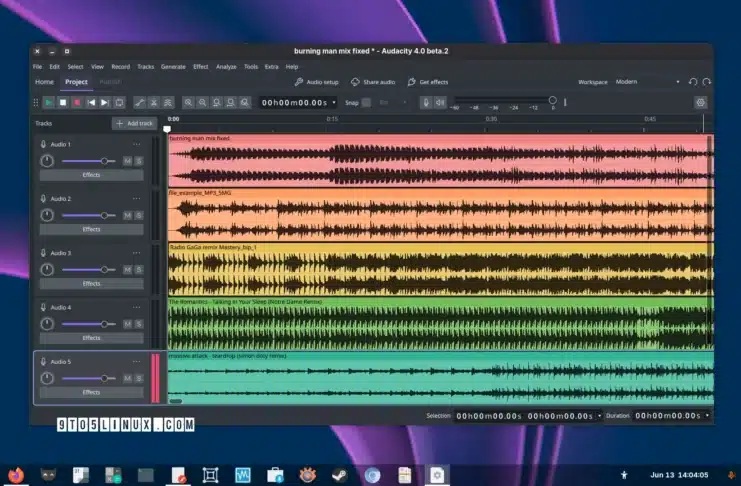Click the Zoom Out magnifier icon

(x=202, y=103)
